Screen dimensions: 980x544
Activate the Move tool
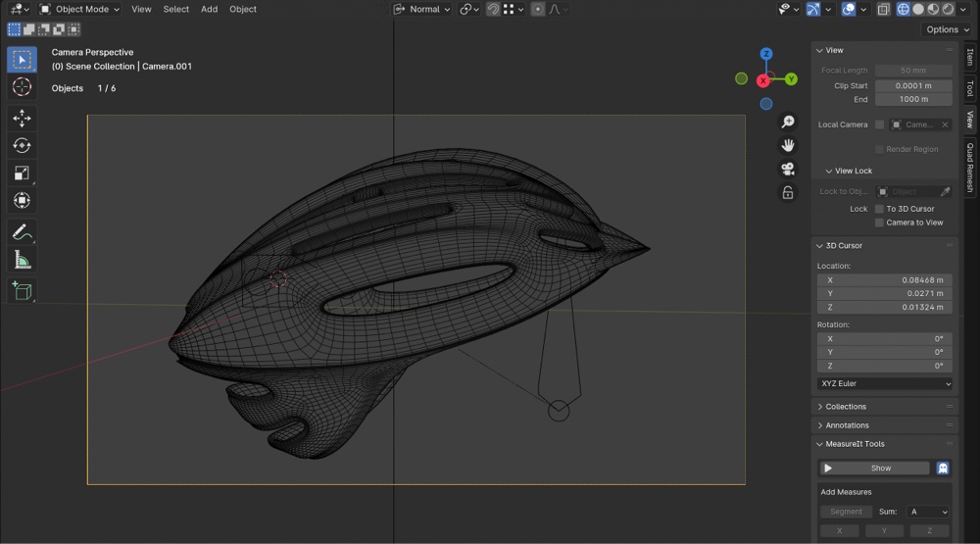click(x=22, y=119)
